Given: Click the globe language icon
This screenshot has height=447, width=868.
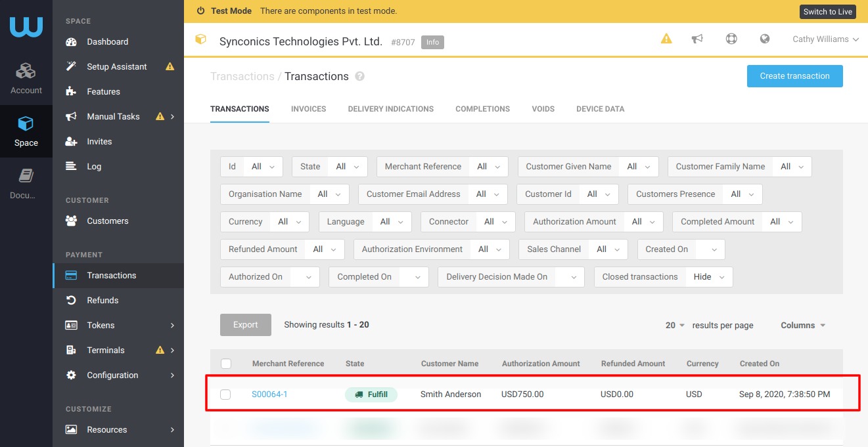Looking at the screenshot, I should [x=764, y=39].
